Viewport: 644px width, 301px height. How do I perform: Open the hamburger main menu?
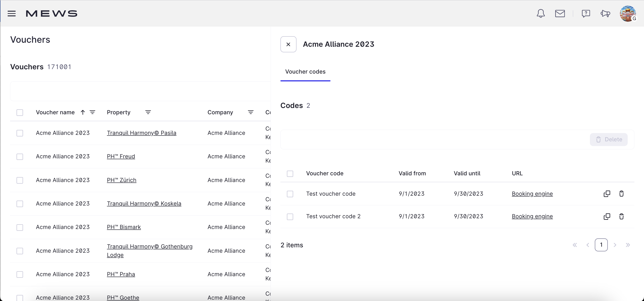pyautogui.click(x=11, y=13)
